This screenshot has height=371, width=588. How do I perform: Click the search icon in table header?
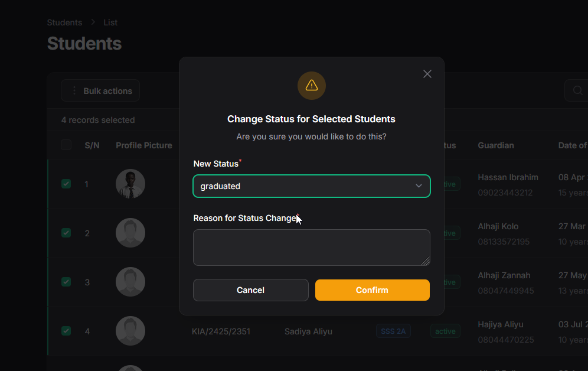(x=577, y=90)
